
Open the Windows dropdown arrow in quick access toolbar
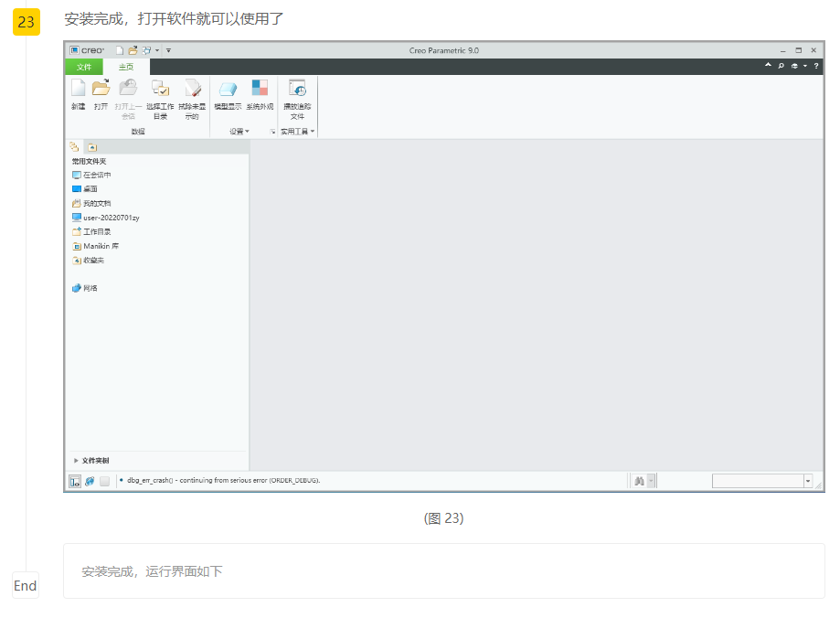[157, 50]
